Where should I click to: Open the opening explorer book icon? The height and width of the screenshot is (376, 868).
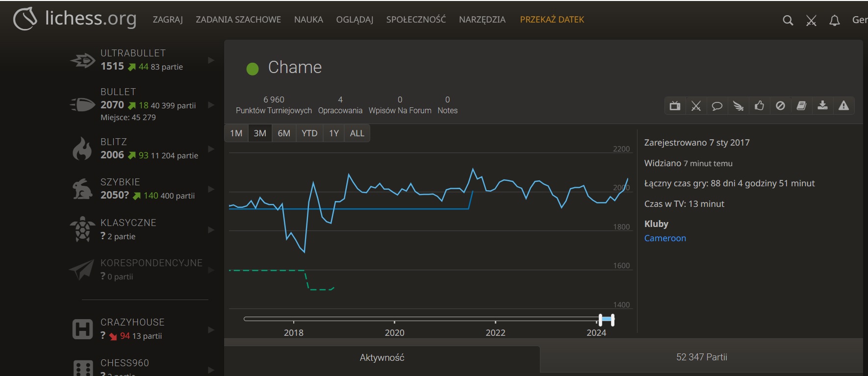pyautogui.click(x=801, y=106)
